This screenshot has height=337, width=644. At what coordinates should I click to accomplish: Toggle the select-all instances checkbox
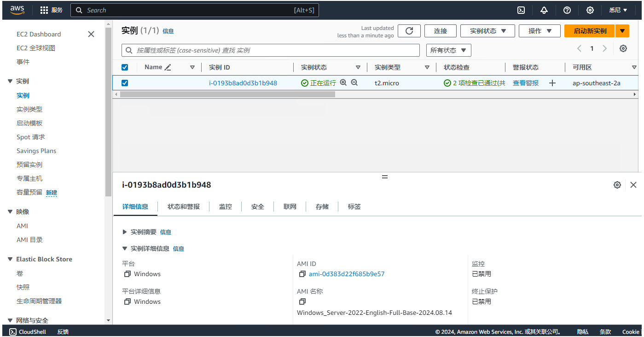pyautogui.click(x=125, y=67)
